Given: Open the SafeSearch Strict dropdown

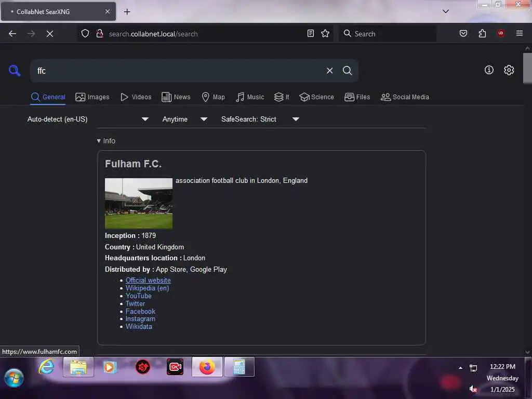Looking at the screenshot, I should [260, 119].
